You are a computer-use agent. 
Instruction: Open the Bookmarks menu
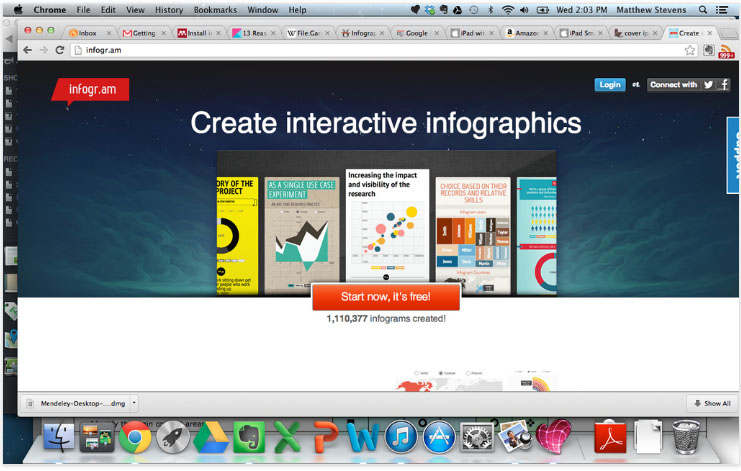coord(215,9)
